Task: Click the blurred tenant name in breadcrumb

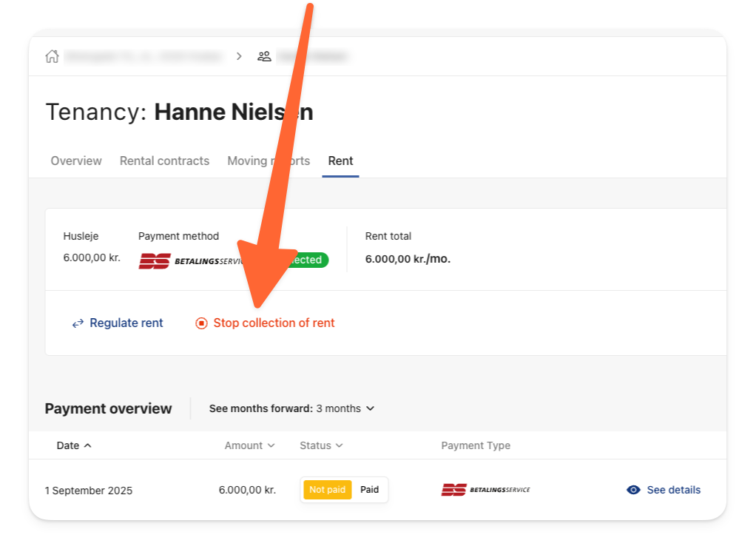Action: point(312,56)
